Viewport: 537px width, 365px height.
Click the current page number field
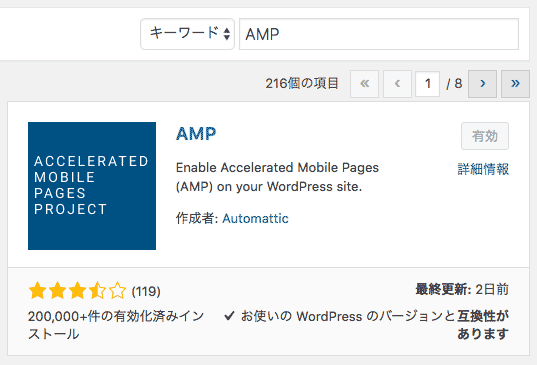click(427, 84)
